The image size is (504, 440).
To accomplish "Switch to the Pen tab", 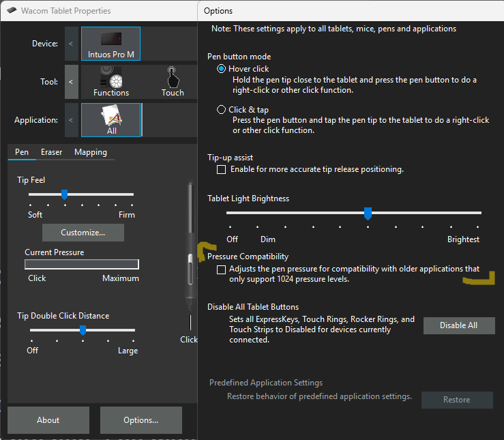I will point(22,152).
